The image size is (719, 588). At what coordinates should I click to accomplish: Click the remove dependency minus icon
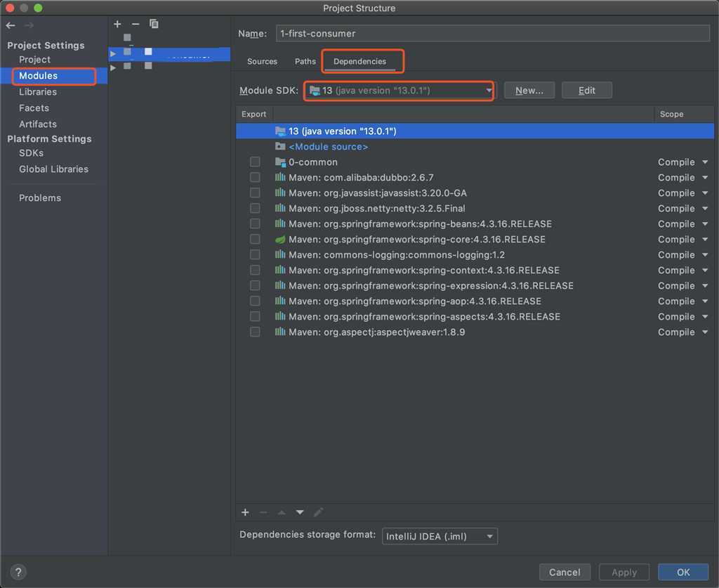263,512
